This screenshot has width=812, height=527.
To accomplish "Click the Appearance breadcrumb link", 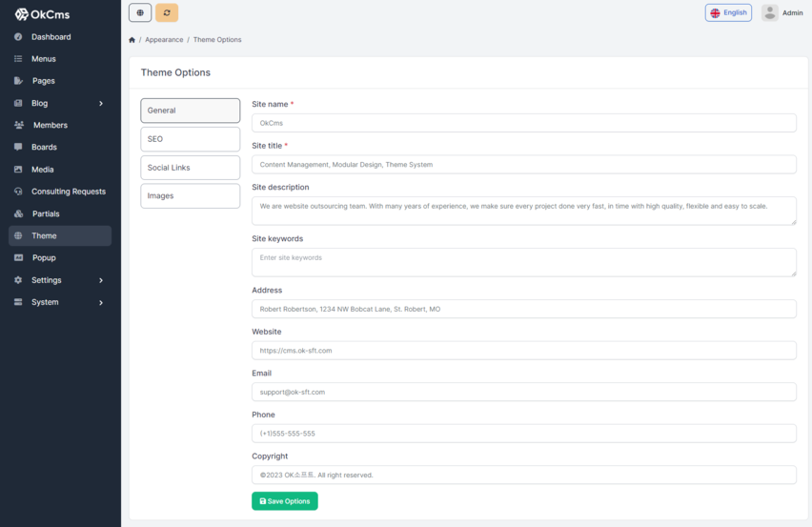I will [x=164, y=40].
